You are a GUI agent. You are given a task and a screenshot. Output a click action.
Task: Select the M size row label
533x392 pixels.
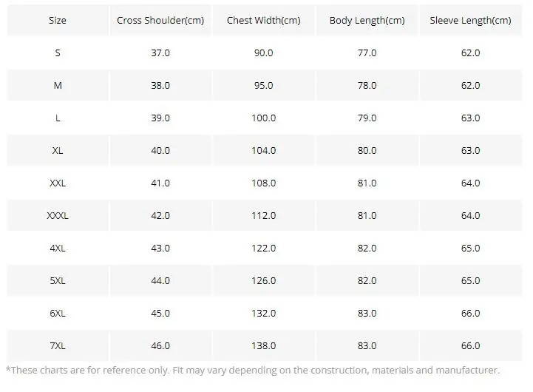pos(58,86)
